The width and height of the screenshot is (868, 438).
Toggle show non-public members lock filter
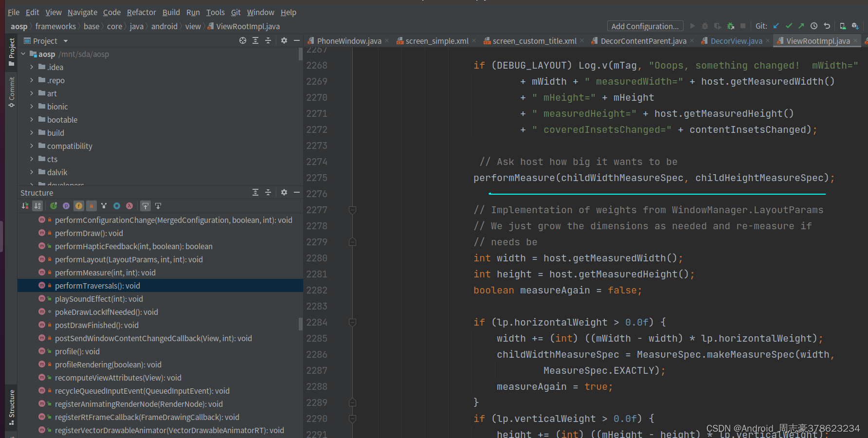91,206
